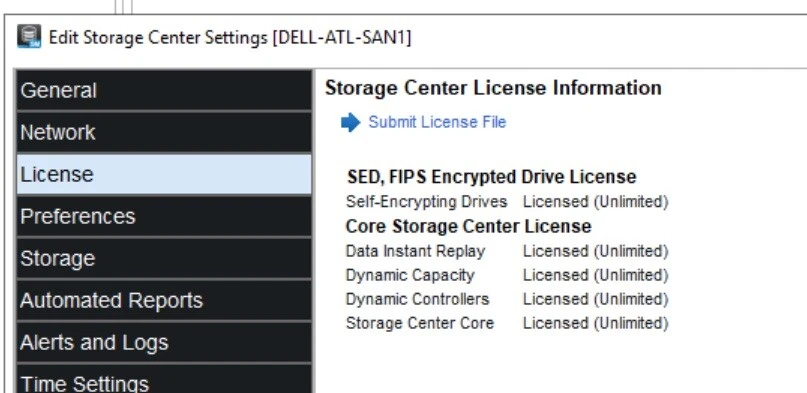Image resolution: width=807 pixels, height=393 pixels.
Task: Click the Storage Center icon in the title bar
Action: point(29,37)
